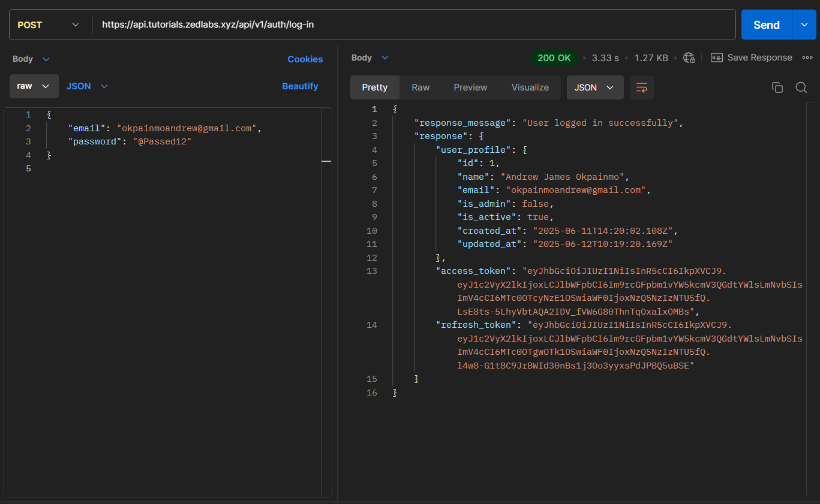The height and width of the screenshot is (504, 820).
Task: Copy response with the copy icon
Action: (777, 87)
